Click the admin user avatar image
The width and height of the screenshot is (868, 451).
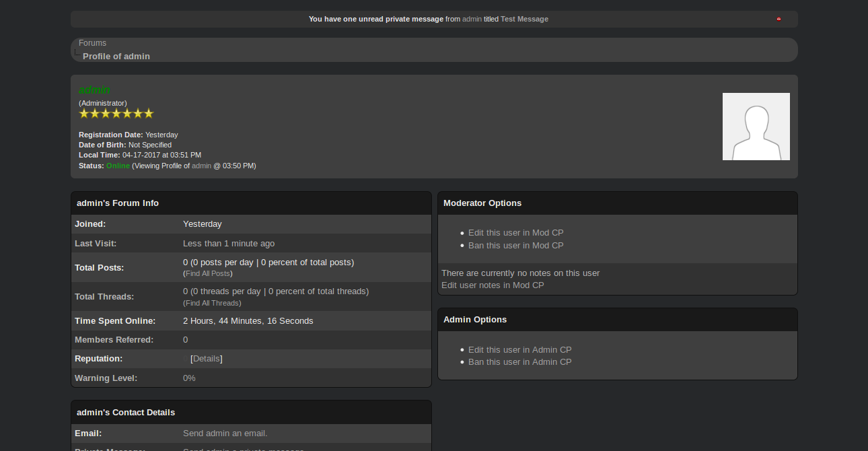(756, 127)
